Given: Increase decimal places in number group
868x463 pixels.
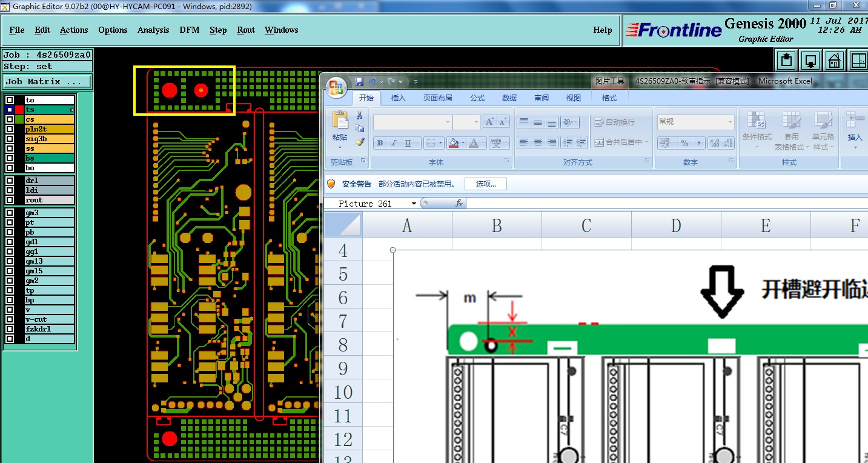Looking at the screenshot, I should coord(715,143).
